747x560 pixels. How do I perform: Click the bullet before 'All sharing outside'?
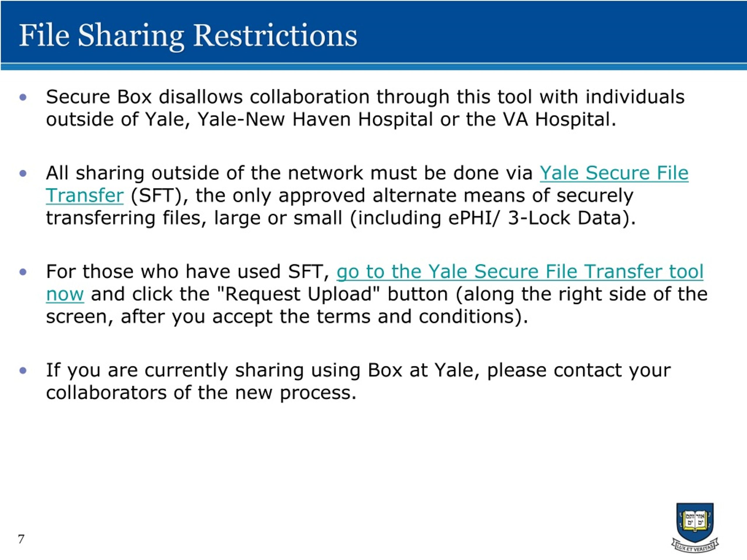(x=23, y=174)
